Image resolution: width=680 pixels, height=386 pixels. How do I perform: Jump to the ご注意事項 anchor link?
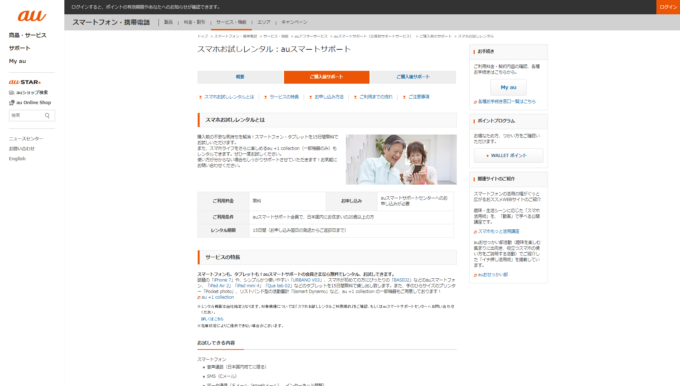click(418, 97)
